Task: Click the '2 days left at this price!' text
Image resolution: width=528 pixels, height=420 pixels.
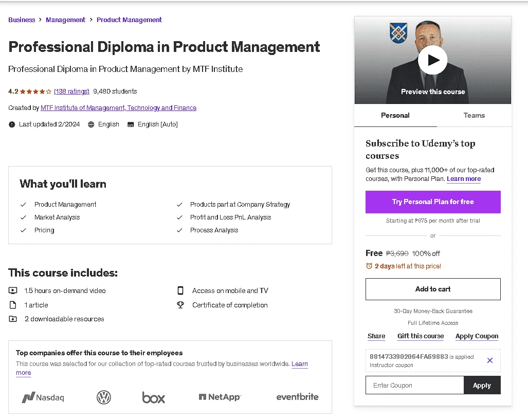Action: click(408, 266)
